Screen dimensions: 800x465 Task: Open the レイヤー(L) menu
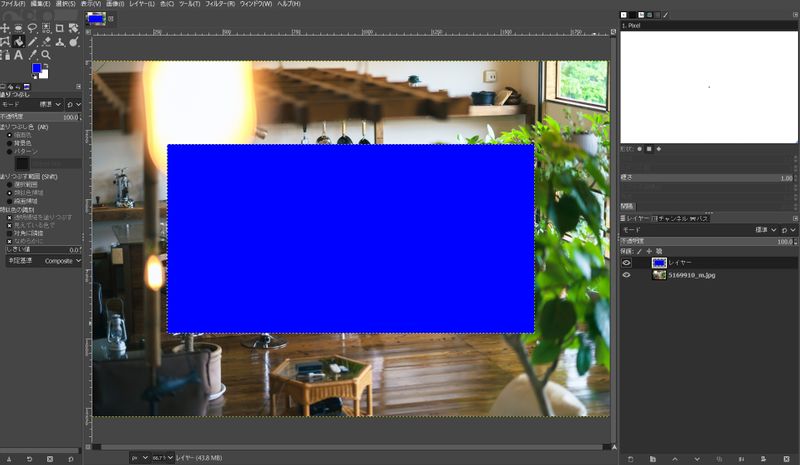[x=139, y=4]
